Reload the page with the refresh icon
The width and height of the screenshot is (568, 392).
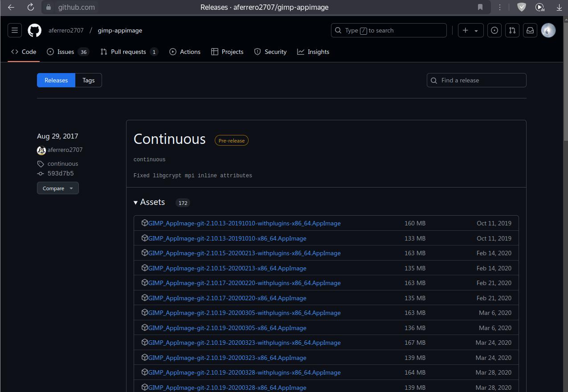(30, 7)
